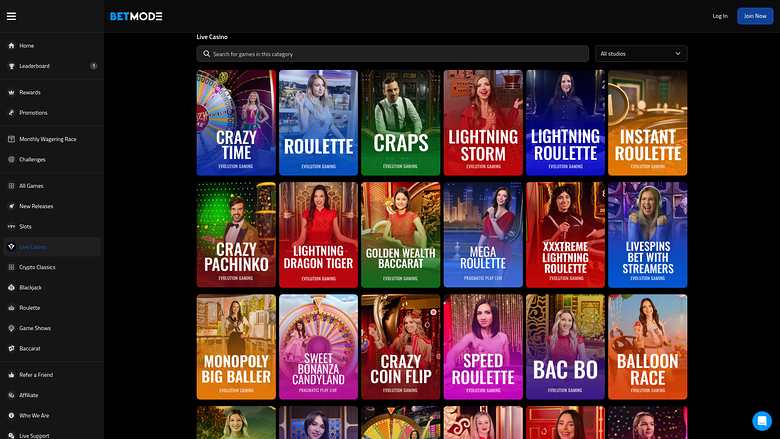780x439 pixels.
Task: Focus the game search field
Action: [x=395, y=54]
